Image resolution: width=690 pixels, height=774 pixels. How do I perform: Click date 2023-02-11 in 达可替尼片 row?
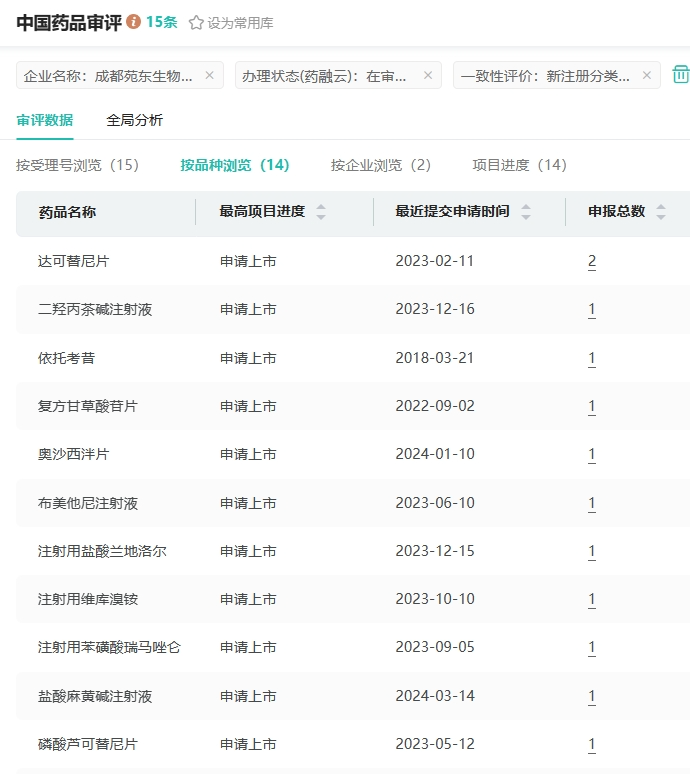point(434,261)
